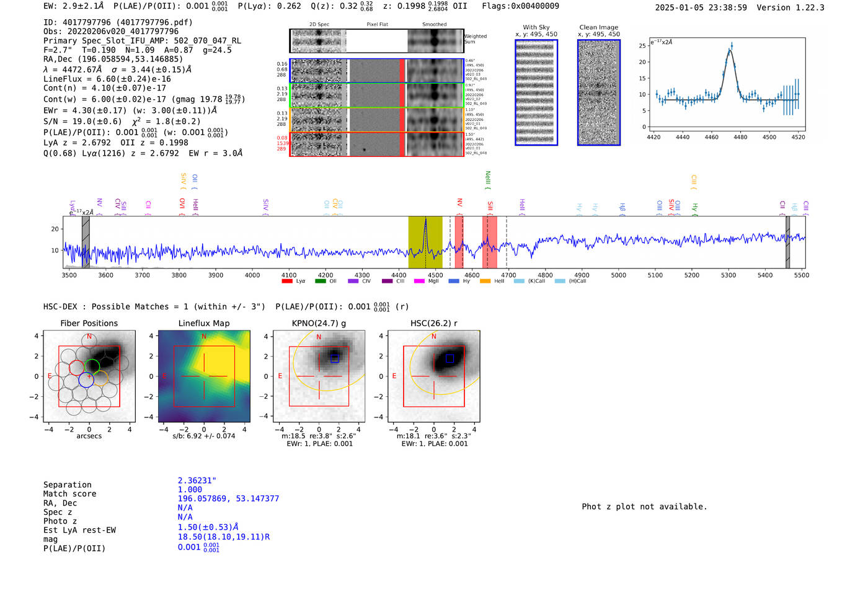Click the 'Phot z plot not available.' text
The height and width of the screenshot is (591, 868).
coord(644,507)
